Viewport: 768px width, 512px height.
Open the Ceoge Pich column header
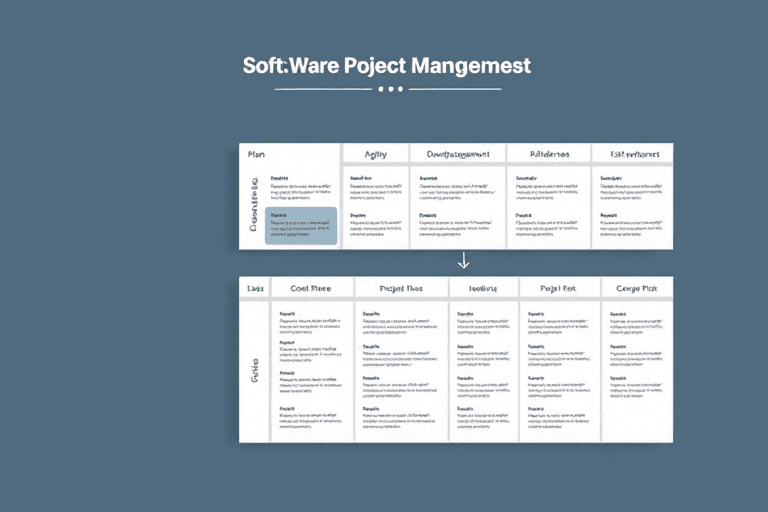tap(637, 288)
